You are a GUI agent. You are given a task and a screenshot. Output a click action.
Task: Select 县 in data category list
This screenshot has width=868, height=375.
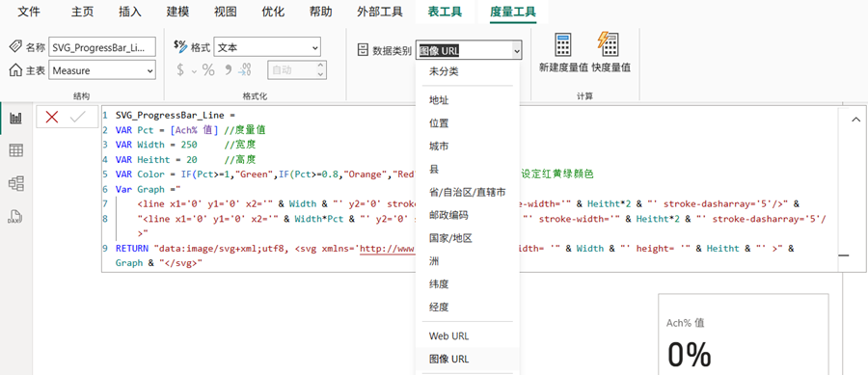[x=434, y=169]
